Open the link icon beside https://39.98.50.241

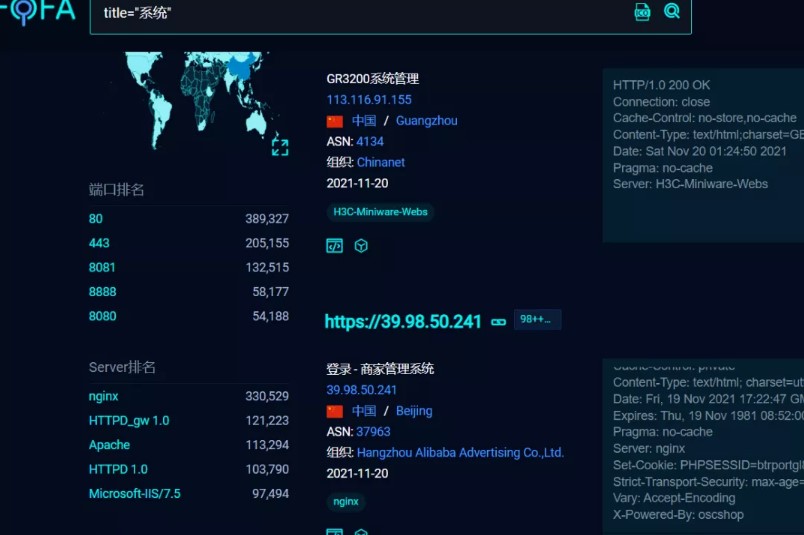tap(498, 322)
